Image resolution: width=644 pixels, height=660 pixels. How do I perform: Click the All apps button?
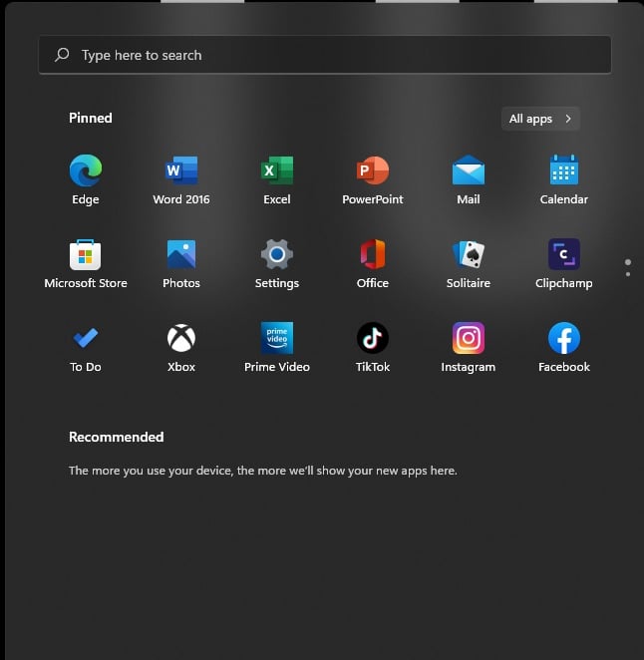point(540,119)
